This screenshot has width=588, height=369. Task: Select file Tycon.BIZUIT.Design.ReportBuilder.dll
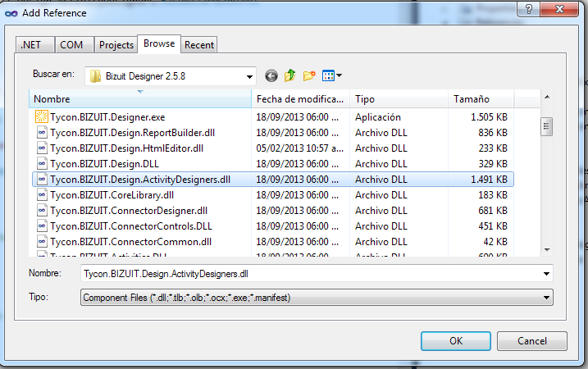[x=132, y=133]
